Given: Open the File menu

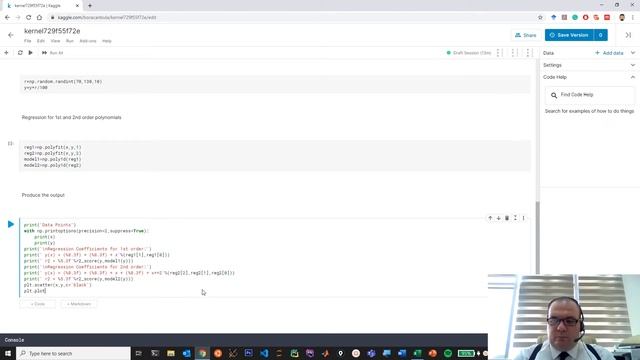Looking at the screenshot, I should point(27,41).
